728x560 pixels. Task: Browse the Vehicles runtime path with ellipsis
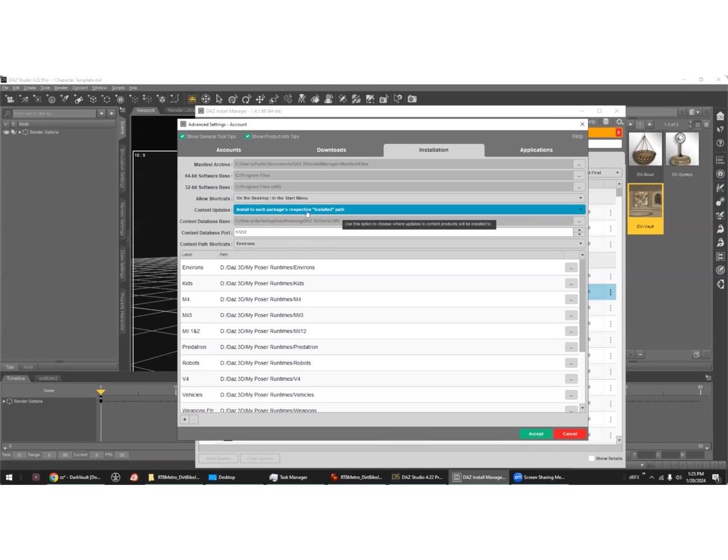point(571,394)
